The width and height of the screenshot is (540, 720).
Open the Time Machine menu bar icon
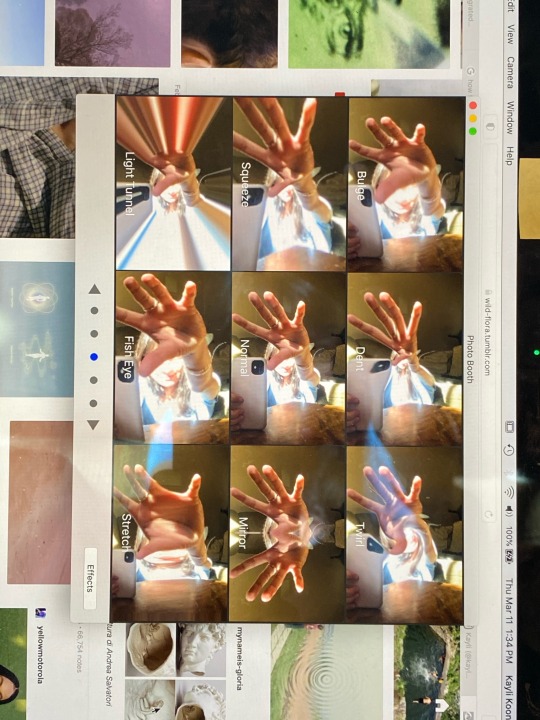coord(508,451)
